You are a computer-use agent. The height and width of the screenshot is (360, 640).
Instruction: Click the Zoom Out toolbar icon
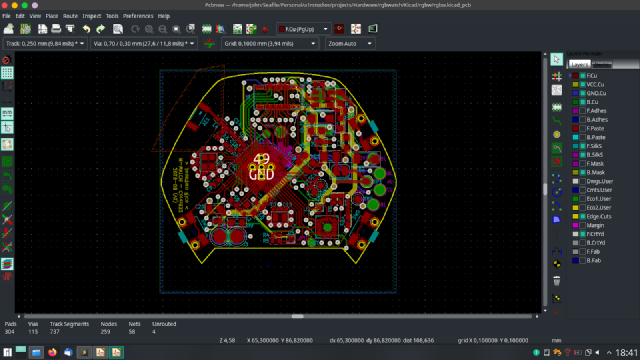(162, 29)
